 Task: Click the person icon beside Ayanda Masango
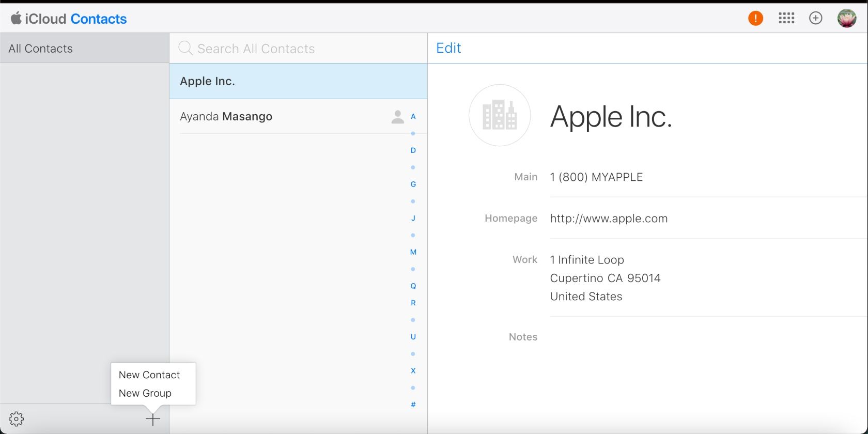[x=397, y=117]
